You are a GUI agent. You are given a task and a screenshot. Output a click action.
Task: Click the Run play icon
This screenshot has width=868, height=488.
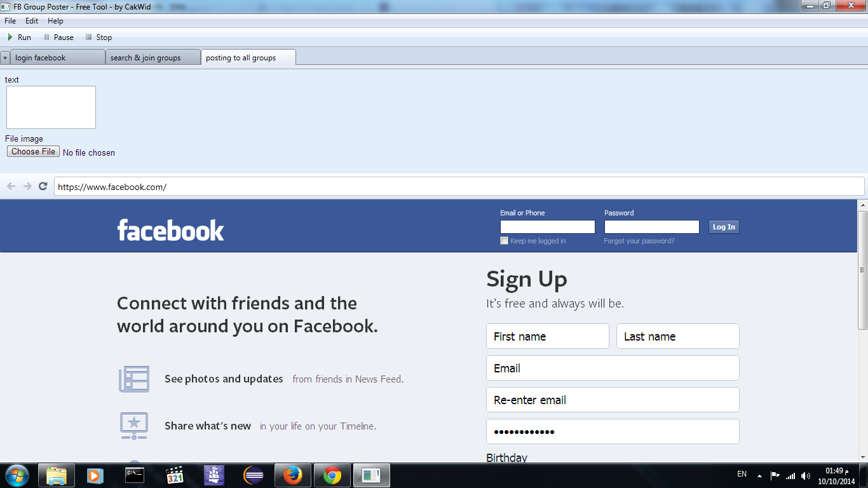[10, 37]
